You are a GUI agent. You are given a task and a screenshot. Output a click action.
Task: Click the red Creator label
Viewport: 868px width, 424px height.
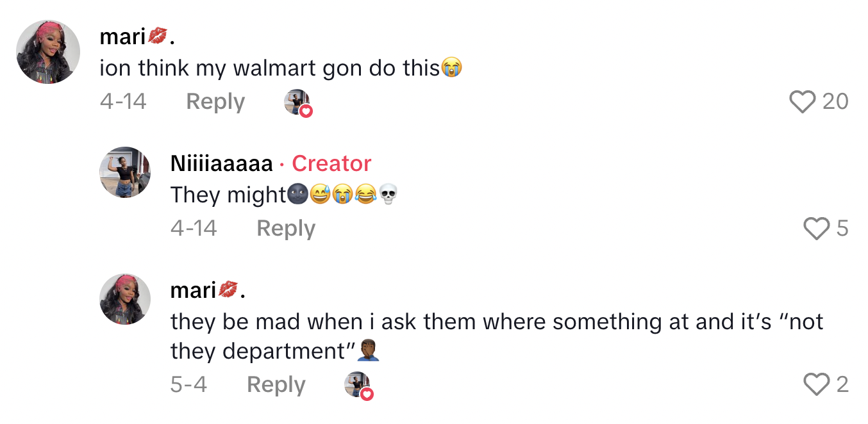coord(331,164)
